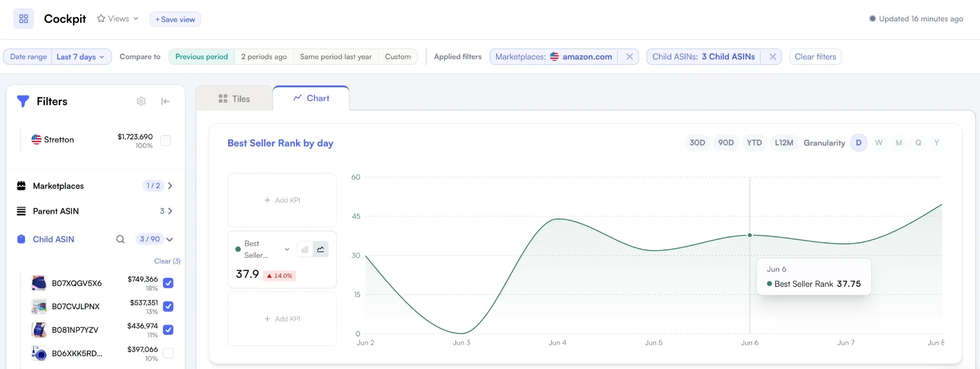This screenshot has height=369, width=980.
Task: Compare to Previous period
Action: coord(202,57)
